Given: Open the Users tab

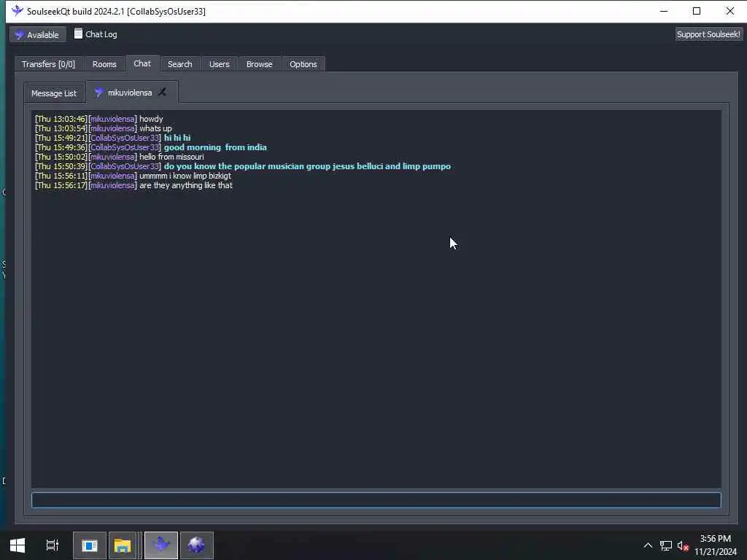Looking at the screenshot, I should point(219,64).
